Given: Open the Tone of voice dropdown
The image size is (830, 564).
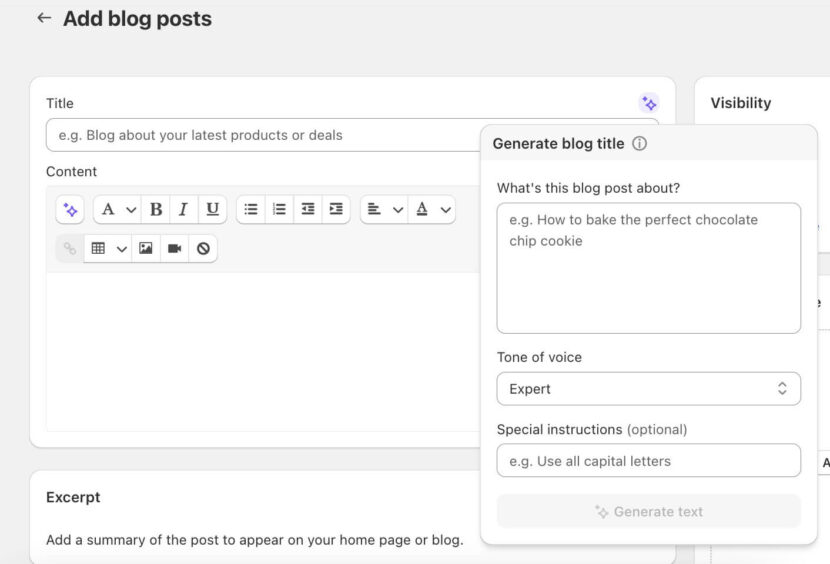Looking at the screenshot, I should [x=648, y=389].
